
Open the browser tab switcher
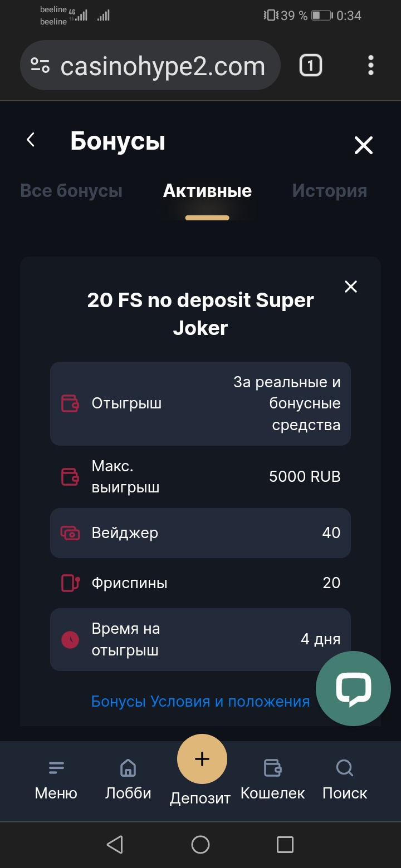pos(310,66)
